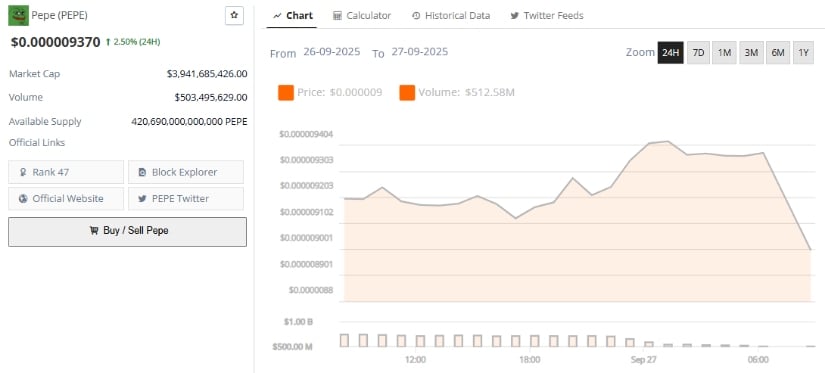
Task: Click the green up arrow near 2.50%
Action: click(108, 42)
